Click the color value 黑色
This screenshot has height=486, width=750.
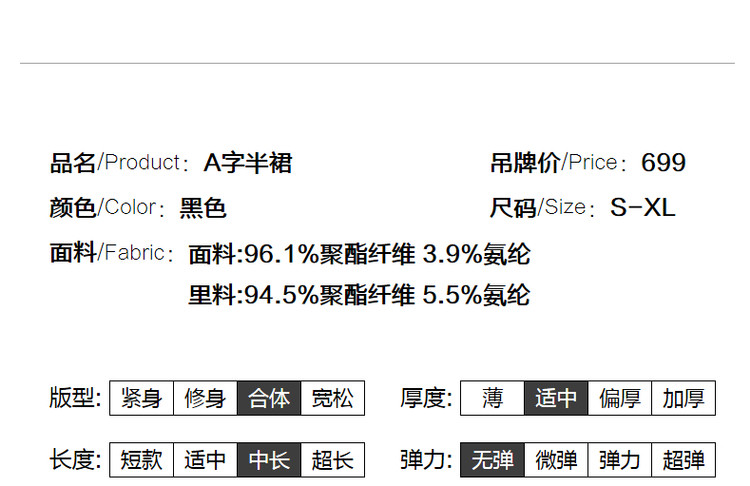pos(203,208)
